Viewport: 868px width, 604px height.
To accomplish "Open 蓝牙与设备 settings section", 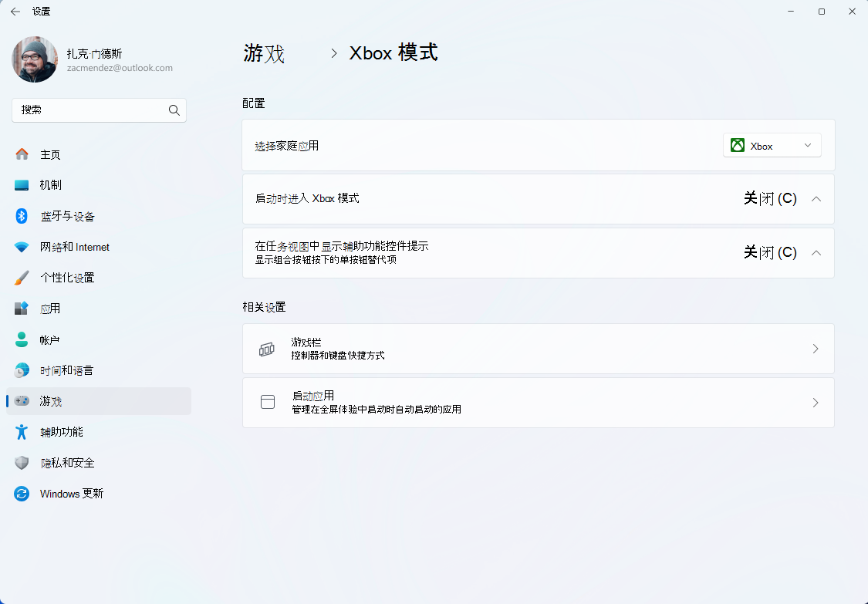I will (x=99, y=216).
